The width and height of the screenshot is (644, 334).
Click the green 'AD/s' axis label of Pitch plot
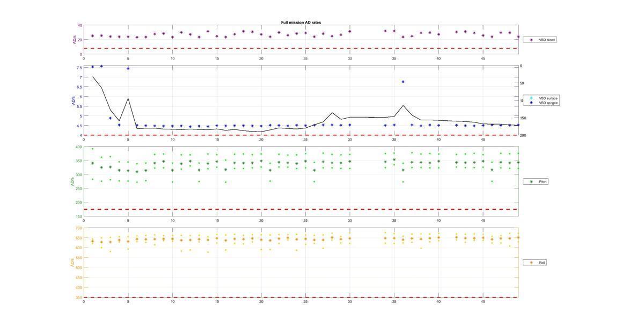[71, 181]
